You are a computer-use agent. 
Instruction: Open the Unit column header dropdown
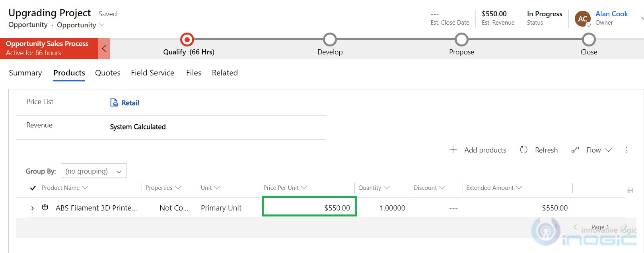coord(217,188)
